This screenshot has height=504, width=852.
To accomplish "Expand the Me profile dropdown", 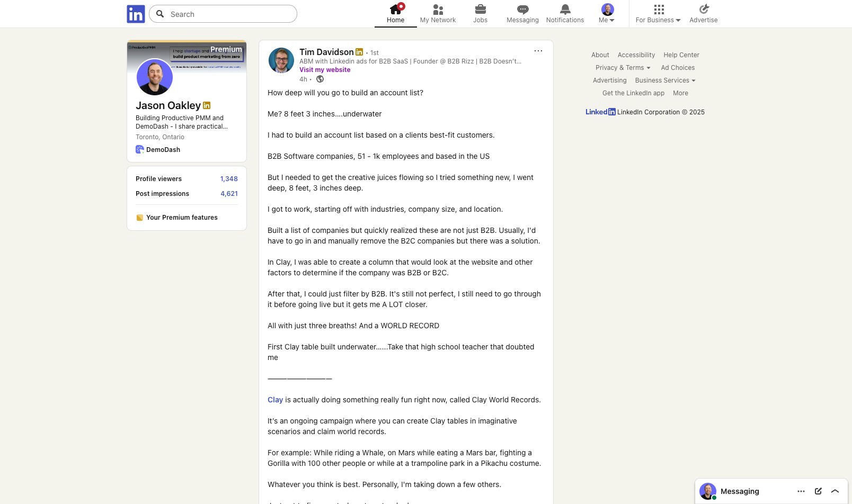I will click(607, 14).
